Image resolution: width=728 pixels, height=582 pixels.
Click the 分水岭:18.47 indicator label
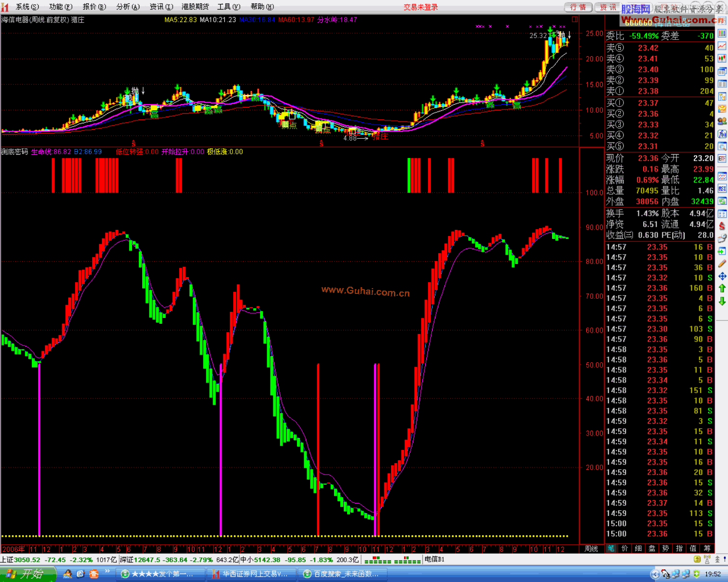point(337,20)
